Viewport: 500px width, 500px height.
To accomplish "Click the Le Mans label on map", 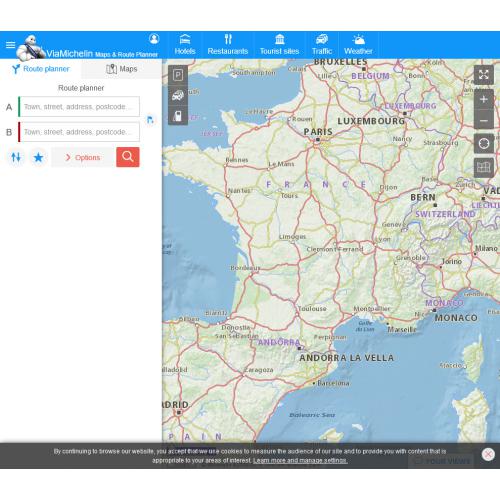I will point(281,164).
